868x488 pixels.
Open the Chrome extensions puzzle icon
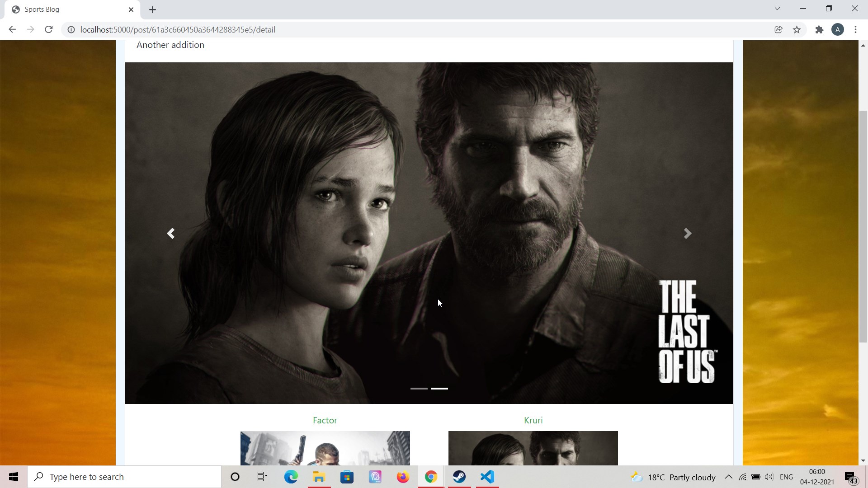click(x=819, y=30)
